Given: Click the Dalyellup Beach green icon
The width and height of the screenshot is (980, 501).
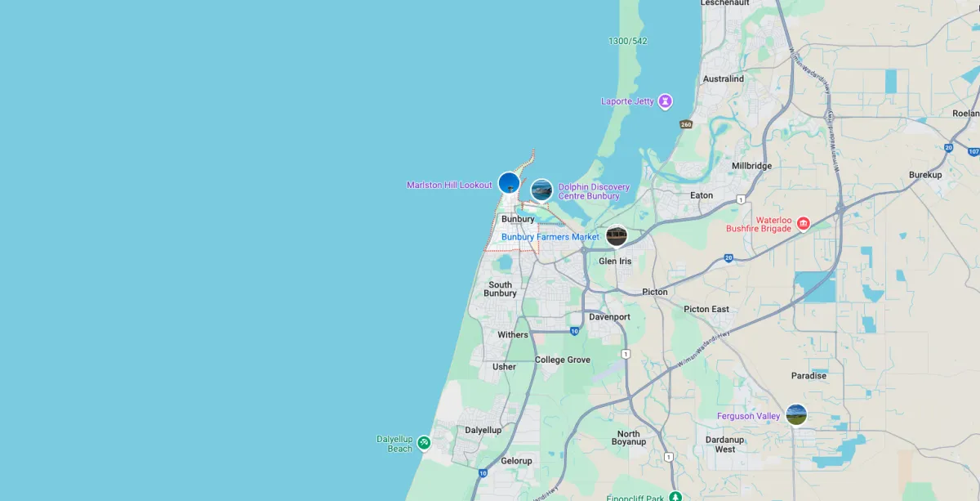Looking at the screenshot, I should point(424,443).
